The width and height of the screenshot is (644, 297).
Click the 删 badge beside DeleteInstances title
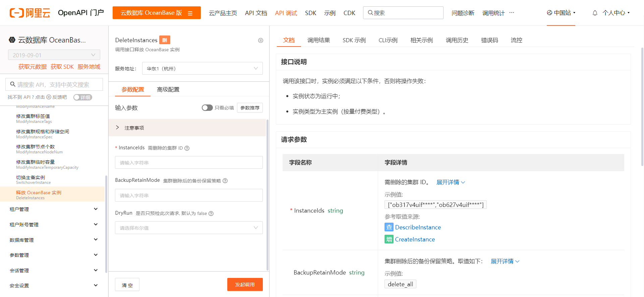[x=165, y=40]
